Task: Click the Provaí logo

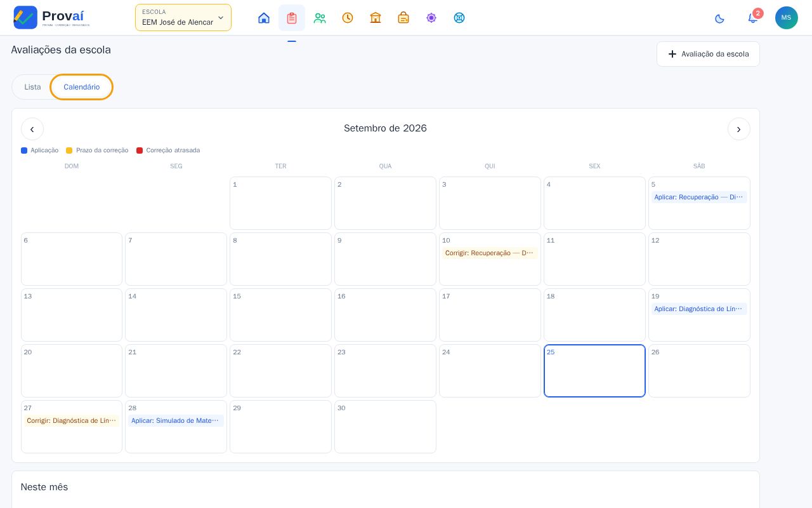Action: coord(51,17)
